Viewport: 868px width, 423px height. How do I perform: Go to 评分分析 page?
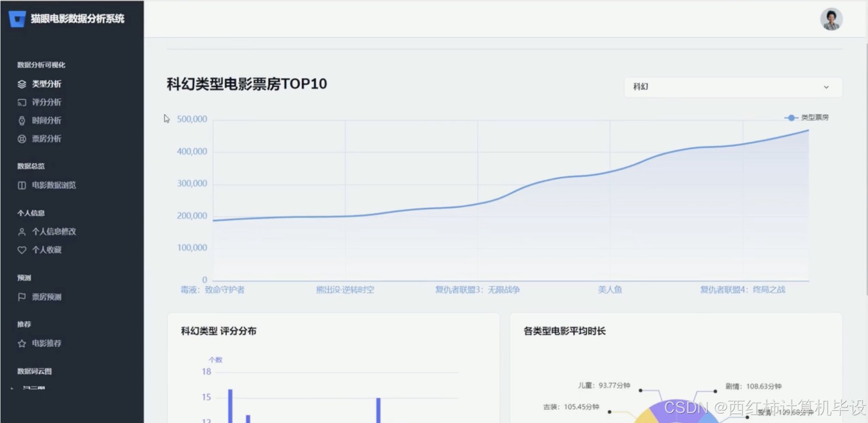46,102
